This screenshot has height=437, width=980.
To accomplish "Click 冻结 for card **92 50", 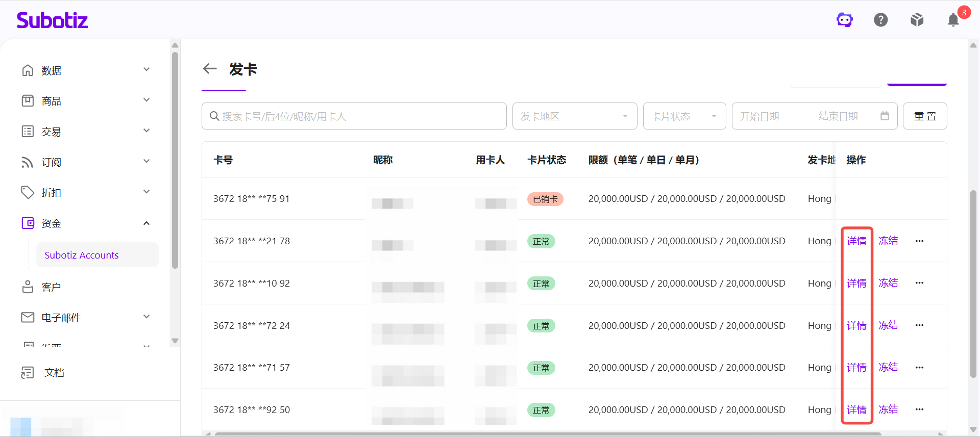I will (x=888, y=409).
